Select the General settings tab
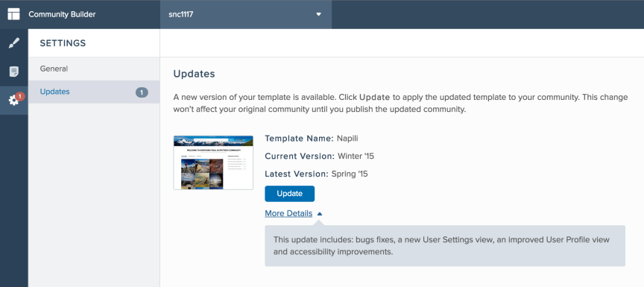644x287 pixels. click(94, 69)
